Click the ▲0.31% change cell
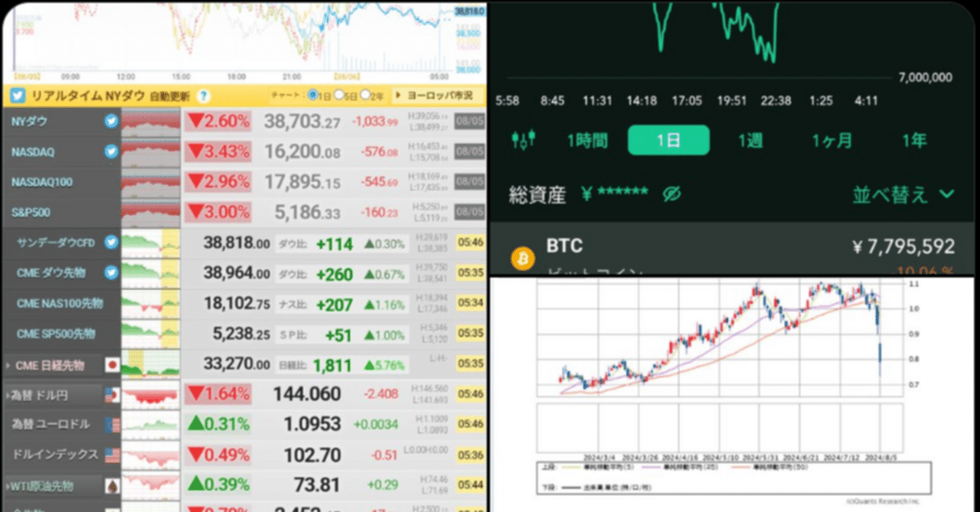Screen dimensions: 980x512 click(219, 425)
